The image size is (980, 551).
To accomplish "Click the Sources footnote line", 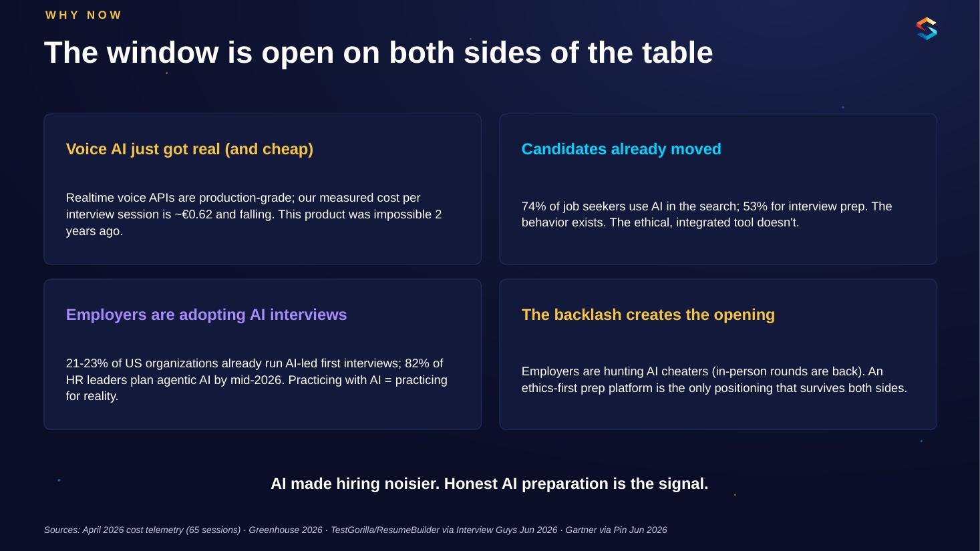I will tap(355, 530).
